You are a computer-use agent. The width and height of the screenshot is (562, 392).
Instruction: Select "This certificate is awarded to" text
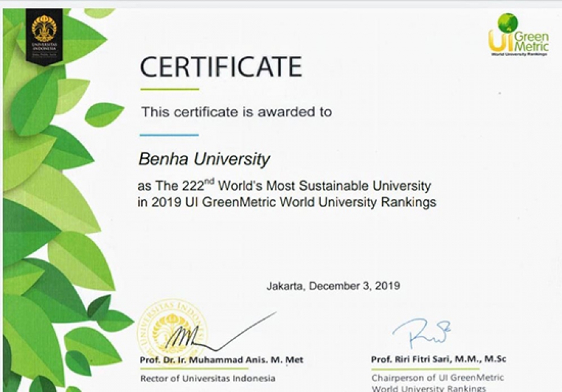pyautogui.click(x=236, y=112)
